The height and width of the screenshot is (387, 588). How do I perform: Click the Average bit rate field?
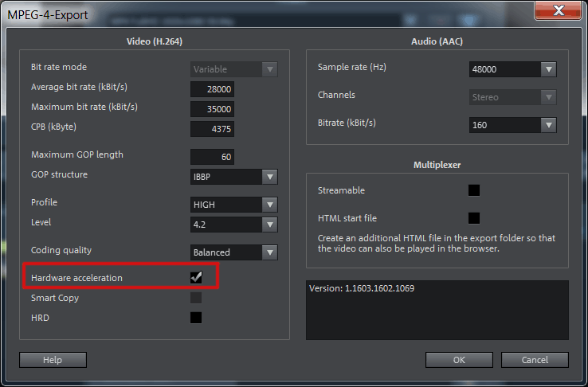tap(212, 89)
